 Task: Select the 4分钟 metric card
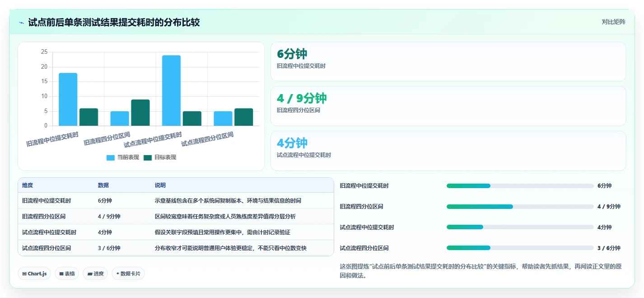point(448,151)
